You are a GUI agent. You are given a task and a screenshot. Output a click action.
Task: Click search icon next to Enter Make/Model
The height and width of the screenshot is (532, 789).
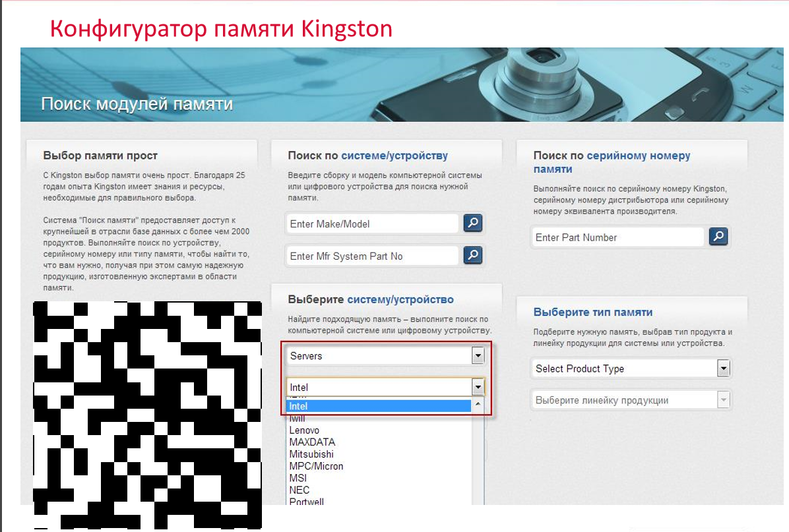pyautogui.click(x=472, y=223)
